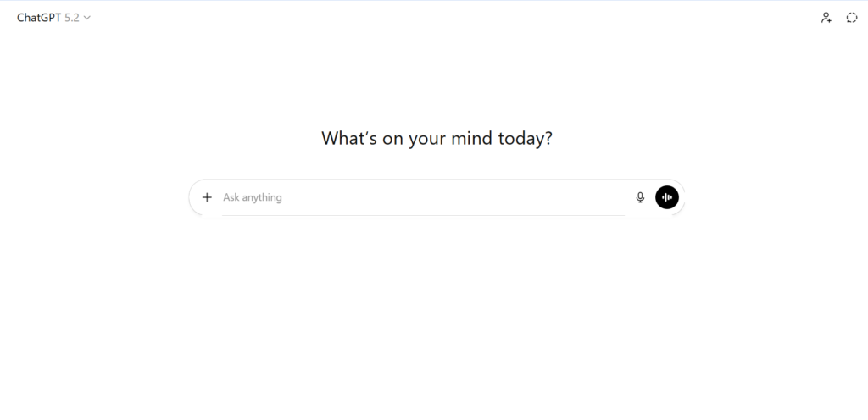Click the plus icon to attach files
Viewport: 868px width, 420px height.
(x=207, y=197)
